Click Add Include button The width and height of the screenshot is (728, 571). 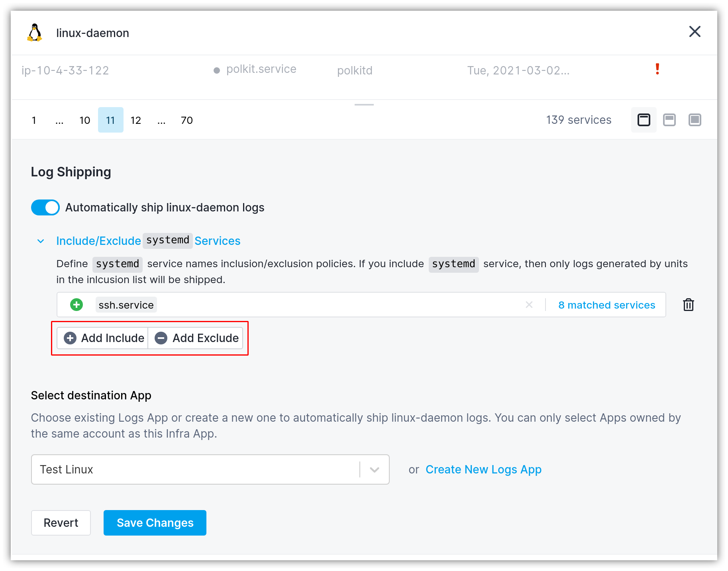click(x=102, y=338)
